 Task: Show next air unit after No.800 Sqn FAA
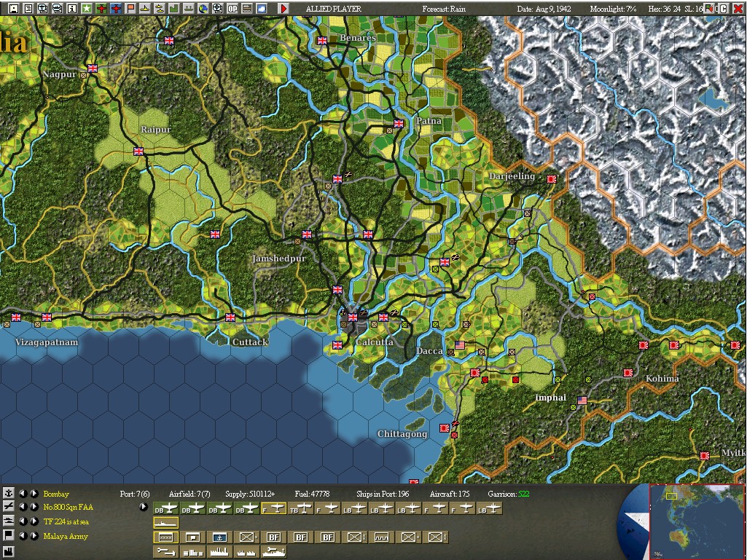coord(34,507)
